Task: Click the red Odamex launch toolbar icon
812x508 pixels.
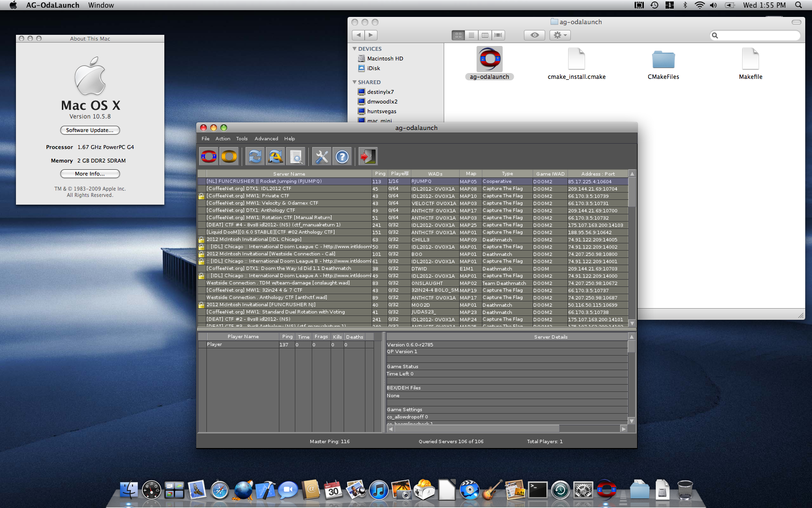Action: [209, 156]
